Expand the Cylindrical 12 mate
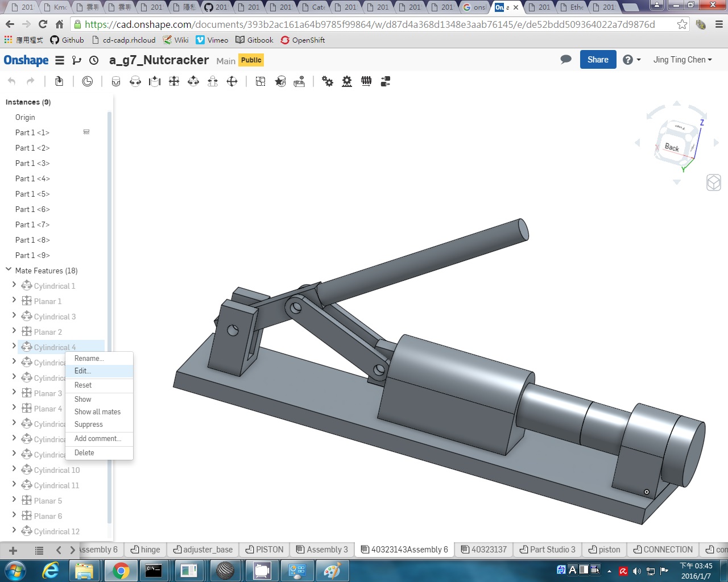The height and width of the screenshot is (582, 728). click(14, 530)
